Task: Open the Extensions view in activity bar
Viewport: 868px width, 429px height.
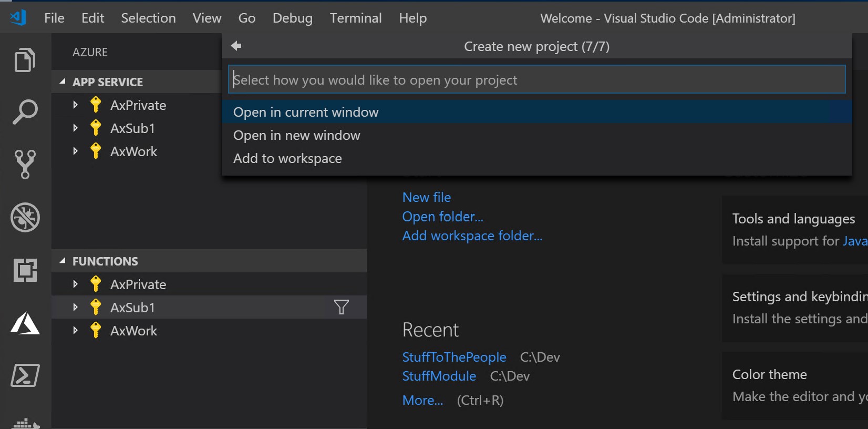Action: coord(25,270)
